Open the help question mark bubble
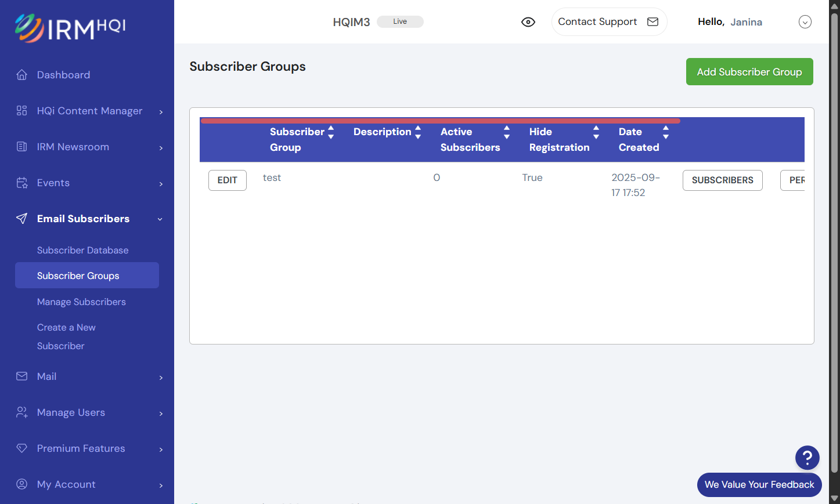840x504 pixels. click(807, 458)
